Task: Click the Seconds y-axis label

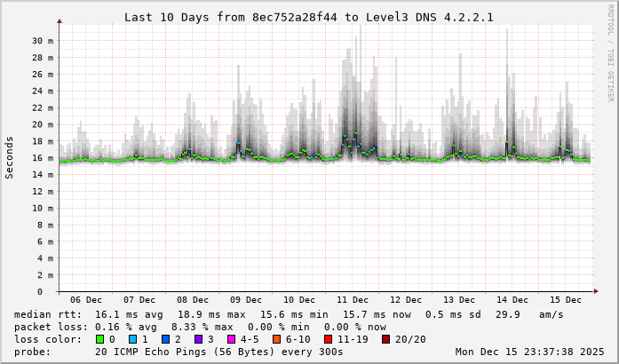Action: point(10,157)
